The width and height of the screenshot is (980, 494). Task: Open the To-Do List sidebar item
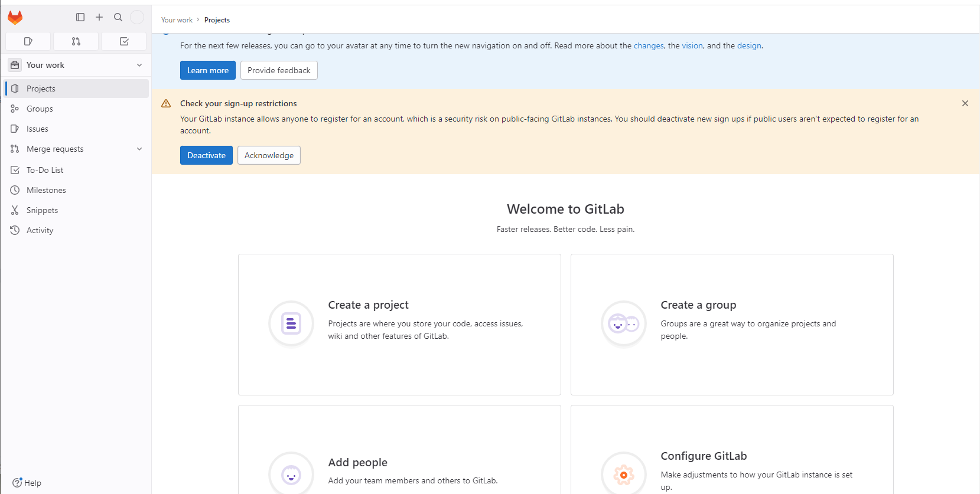pos(77,170)
